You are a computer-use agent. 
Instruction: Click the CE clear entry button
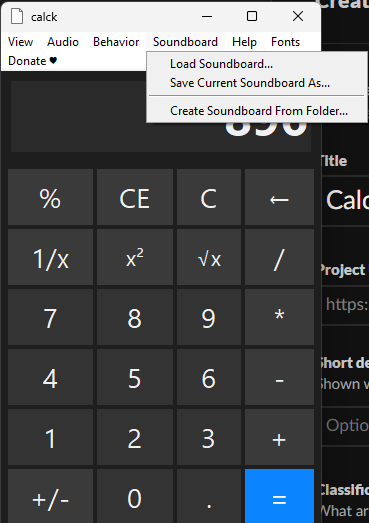(135, 197)
